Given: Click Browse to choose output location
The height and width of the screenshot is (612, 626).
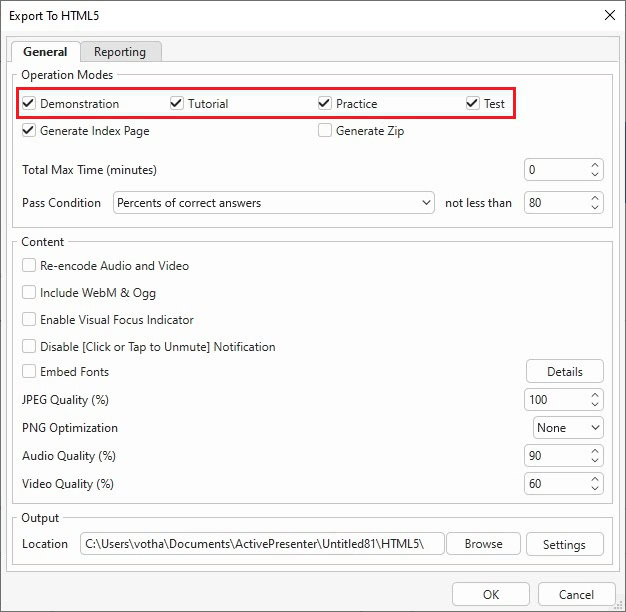Looking at the screenshot, I should [x=483, y=544].
